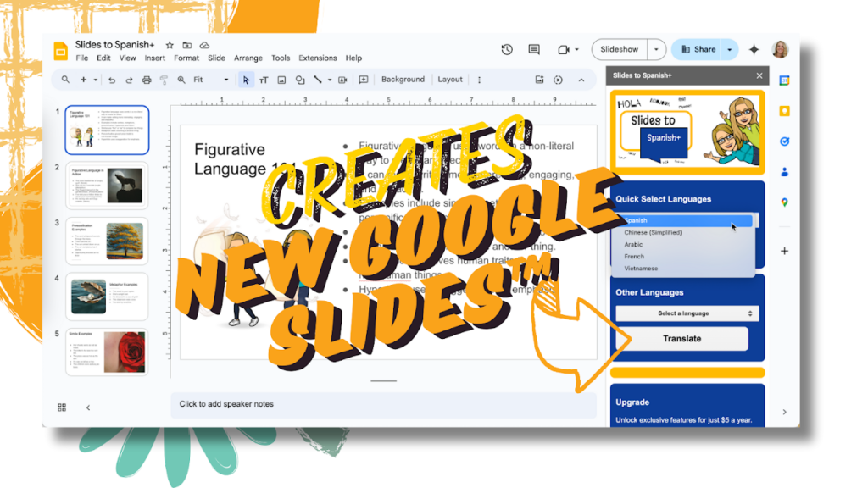Open Google Maps side panel icon

tap(784, 202)
